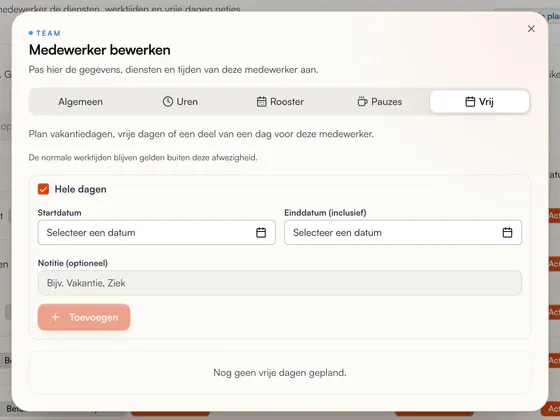
Task: Focus the Notitie (optioneel) input field
Action: point(280,283)
